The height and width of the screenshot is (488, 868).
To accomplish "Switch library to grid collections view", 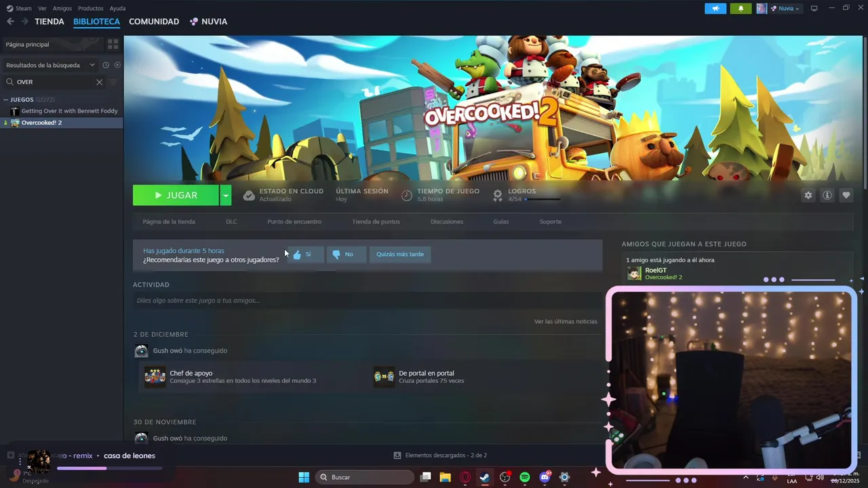I will click(x=113, y=44).
